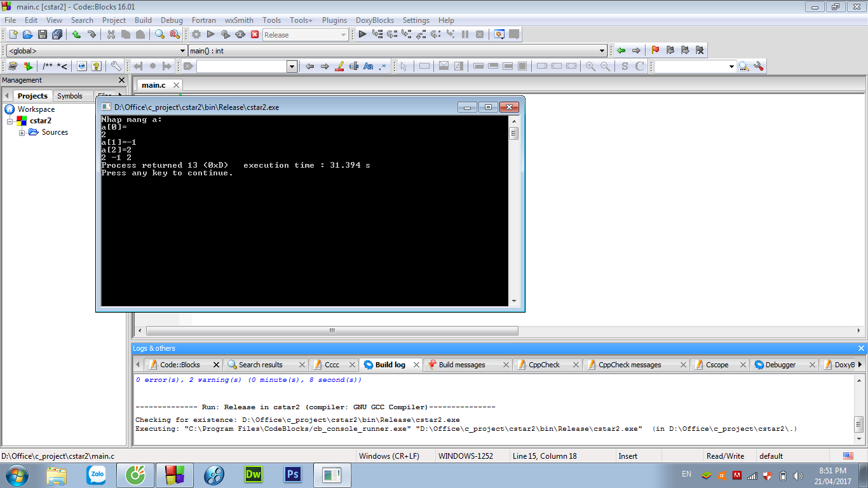Image resolution: width=868 pixels, height=488 pixels.
Task: Toggle Match case (Aa) search option
Action: tap(368, 66)
